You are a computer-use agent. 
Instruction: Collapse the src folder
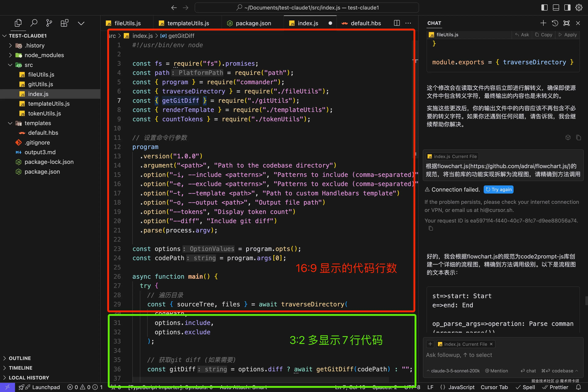pos(10,65)
